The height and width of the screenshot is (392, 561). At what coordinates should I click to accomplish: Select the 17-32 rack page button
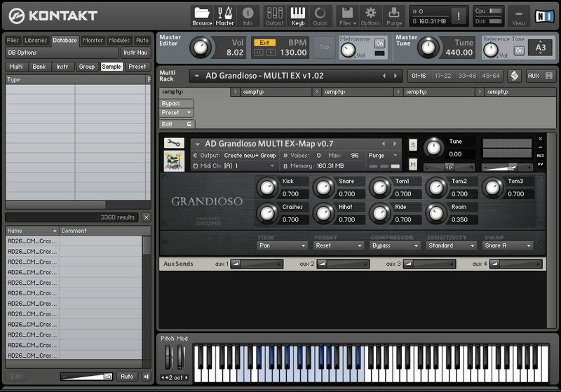[442, 76]
